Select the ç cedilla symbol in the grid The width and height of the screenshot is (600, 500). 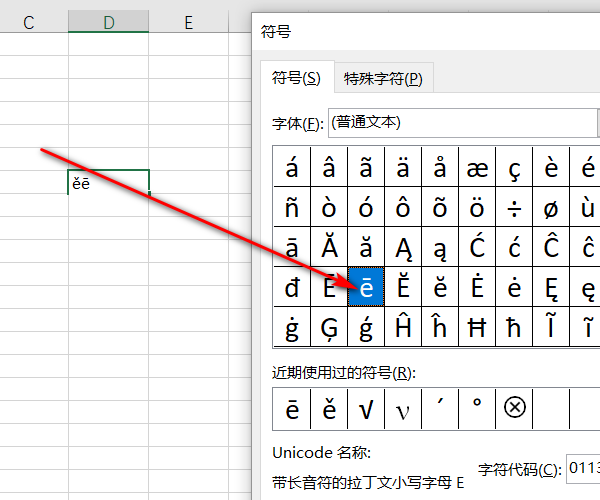(514, 167)
